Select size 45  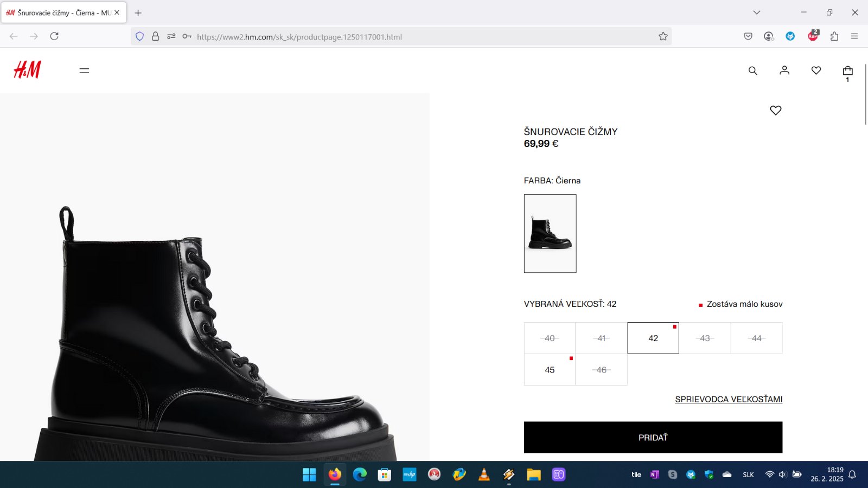point(550,370)
